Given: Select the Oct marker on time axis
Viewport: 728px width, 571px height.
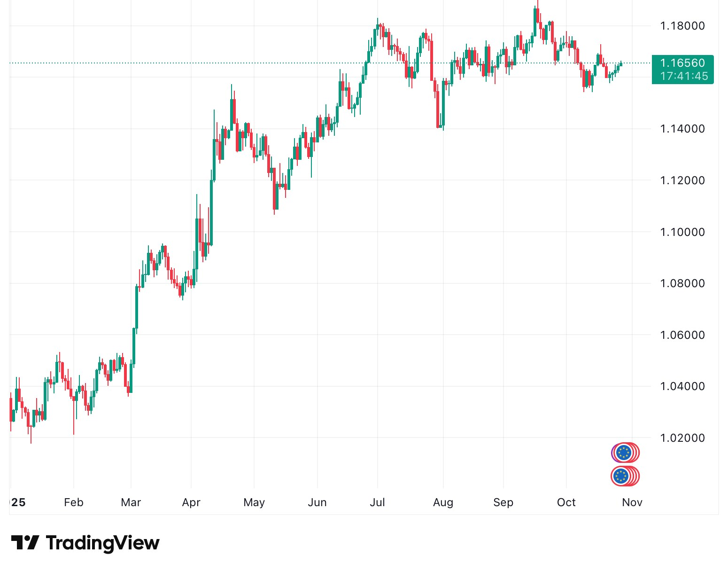Looking at the screenshot, I should coord(566,502).
